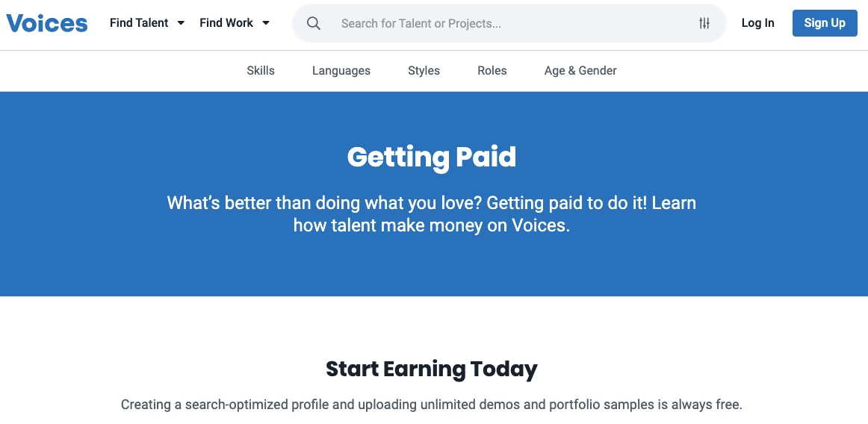Open the search filter sliders icon

pyautogui.click(x=704, y=23)
